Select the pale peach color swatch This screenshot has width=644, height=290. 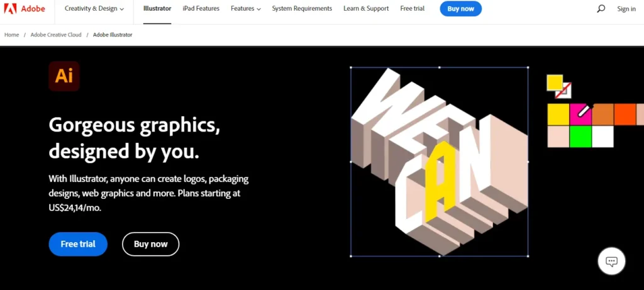click(x=558, y=137)
